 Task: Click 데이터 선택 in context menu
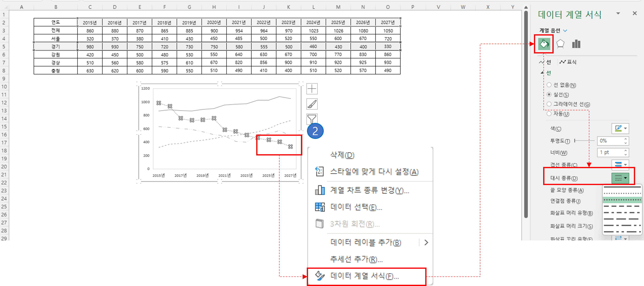coord(356,207)
